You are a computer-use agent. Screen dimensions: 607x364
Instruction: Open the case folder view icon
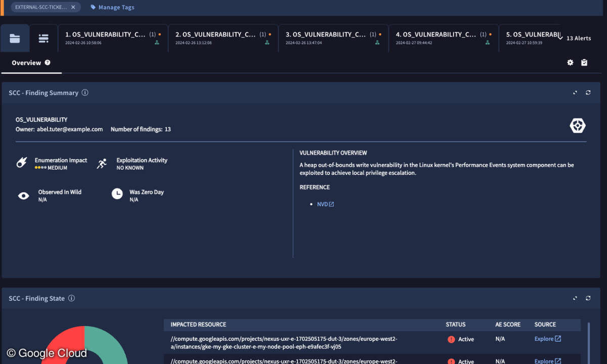pos(15,38)
